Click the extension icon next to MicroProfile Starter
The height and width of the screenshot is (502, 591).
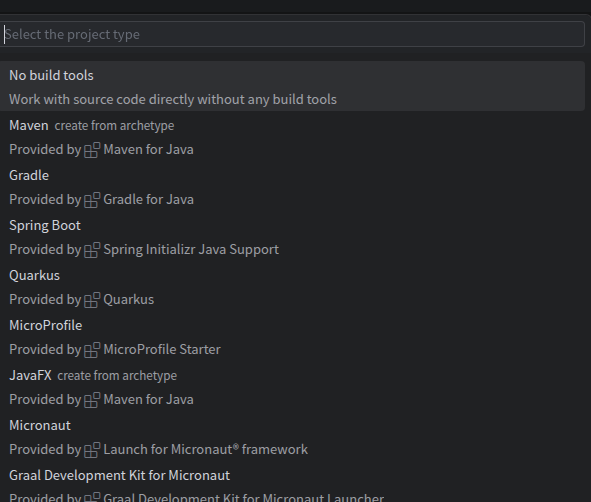pyautogui.click(x=92, y=350)
